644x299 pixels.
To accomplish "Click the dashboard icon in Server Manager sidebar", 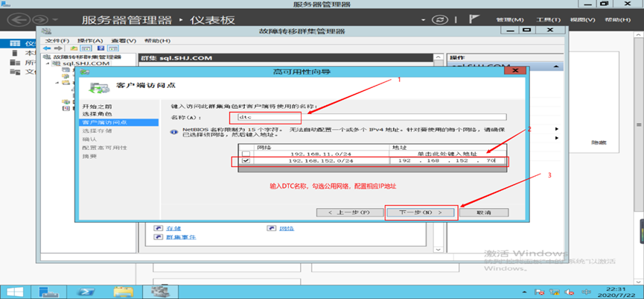I will 15,43.
